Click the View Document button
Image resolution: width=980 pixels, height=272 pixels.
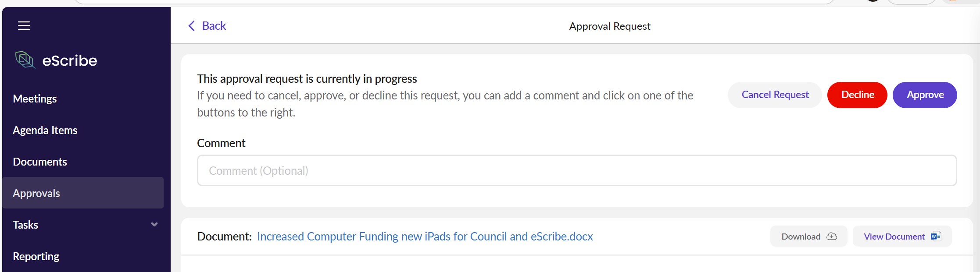(894, 237)
